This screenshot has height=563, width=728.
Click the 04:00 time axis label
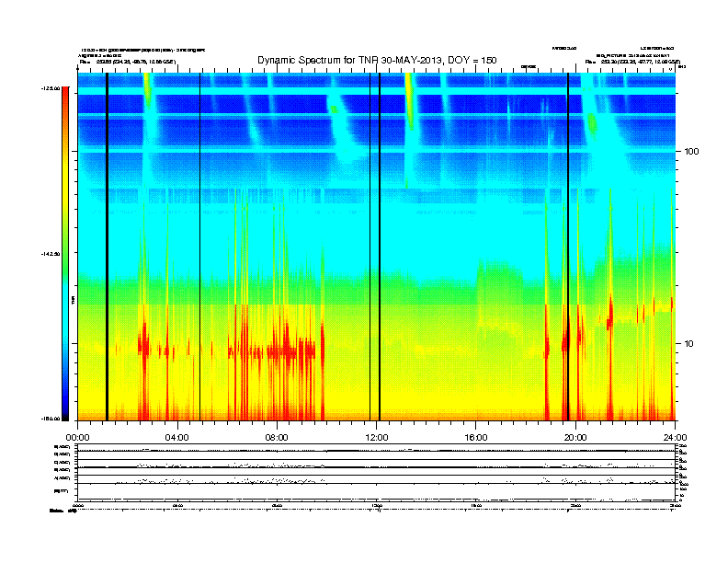pos(177,438)
